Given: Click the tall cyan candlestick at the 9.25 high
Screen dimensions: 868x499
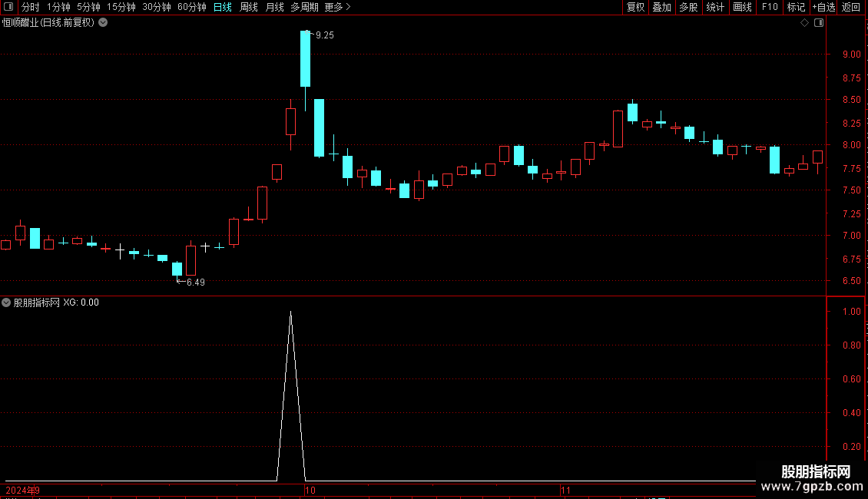Looking at the screenshot, I should 305,58.
